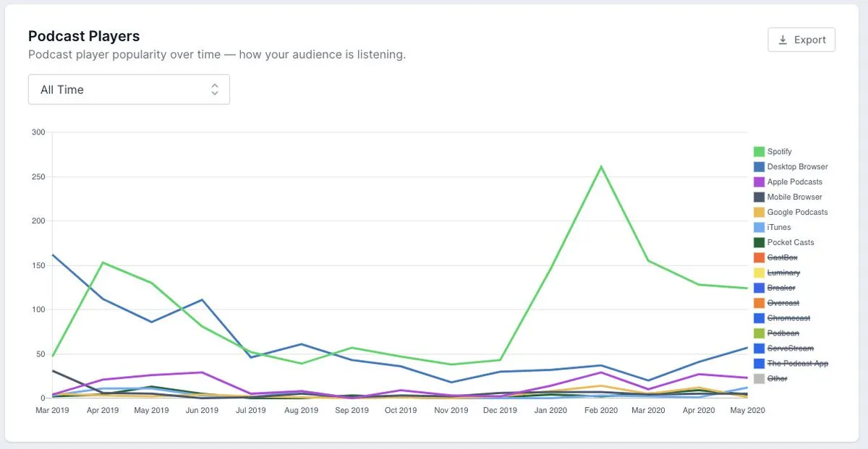This screenshot has width=868, height=449.
Task: Enable the ServeStream legend label
Action: (x=790, y=349)
